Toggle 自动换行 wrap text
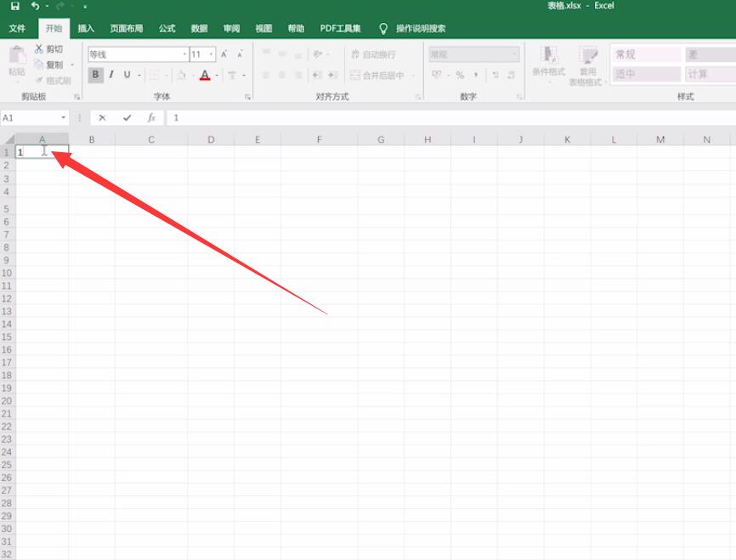 click(x=373, y=54)
